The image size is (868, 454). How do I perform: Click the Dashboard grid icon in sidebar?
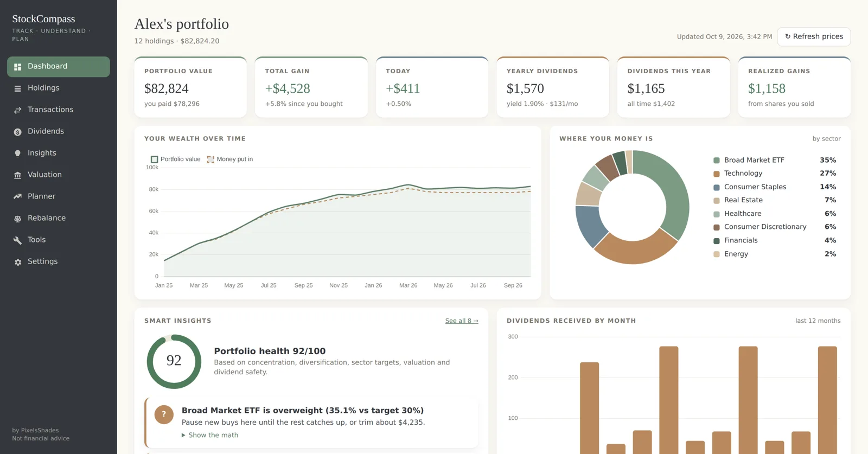tap(17, 67)
